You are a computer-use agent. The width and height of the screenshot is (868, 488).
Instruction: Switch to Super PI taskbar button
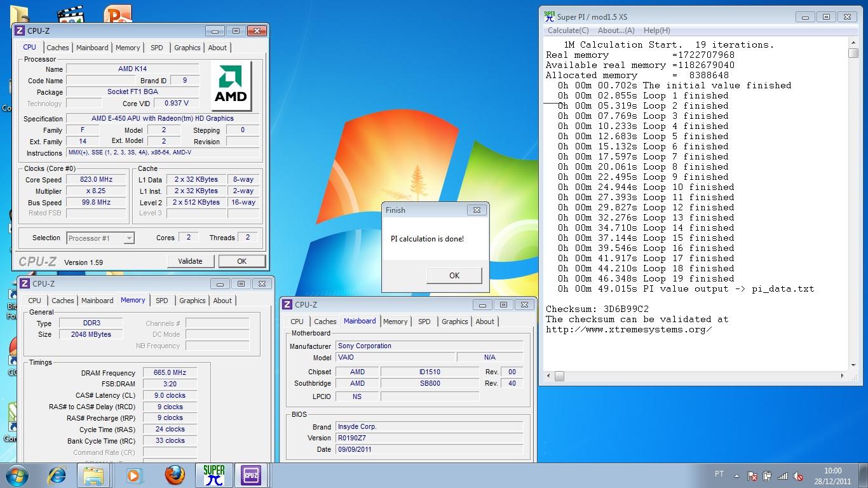pyautogui.click(x=214, y=475)
